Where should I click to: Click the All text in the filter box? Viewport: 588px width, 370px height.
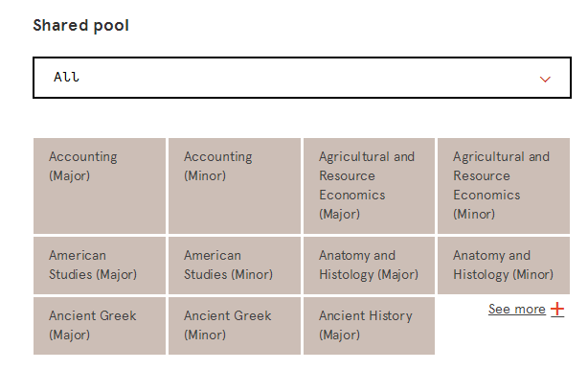[x=66, y=77]
